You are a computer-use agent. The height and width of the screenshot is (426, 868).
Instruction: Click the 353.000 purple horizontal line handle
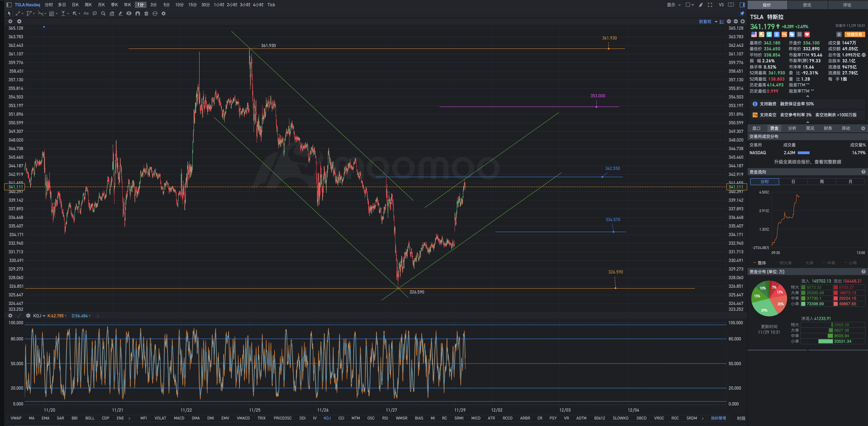tap(596, 107)
